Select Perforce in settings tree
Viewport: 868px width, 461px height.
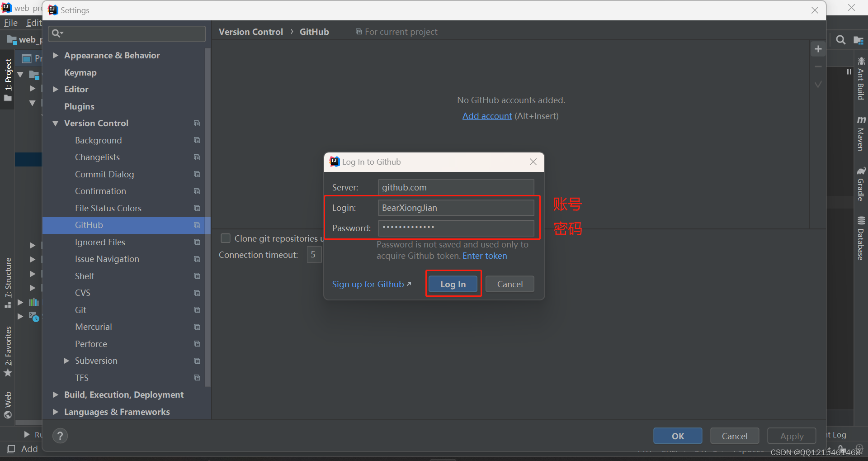(91, 344)
